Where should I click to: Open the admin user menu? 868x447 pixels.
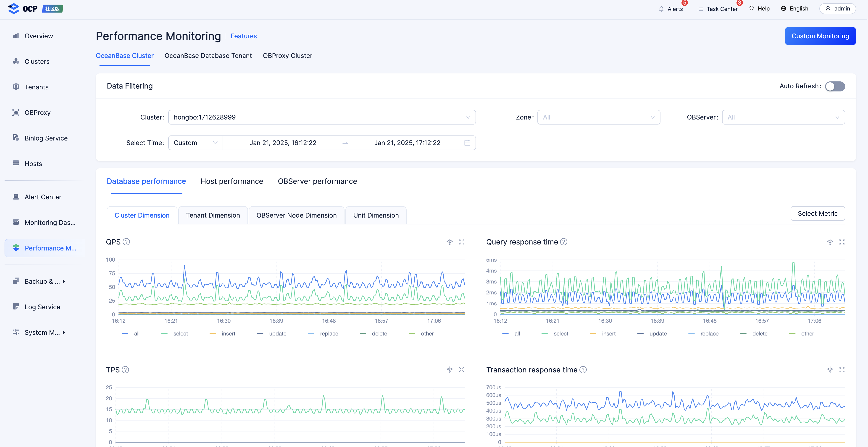tap(837, 9)
